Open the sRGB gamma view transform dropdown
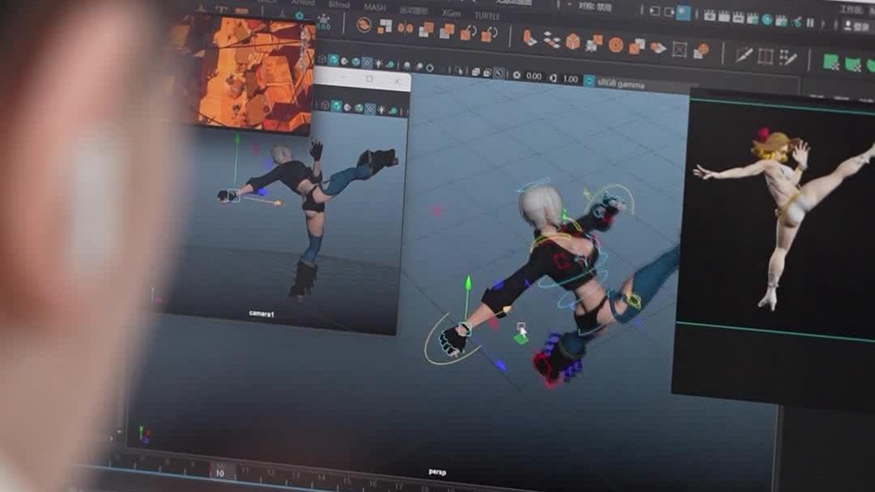 (620, 82)
